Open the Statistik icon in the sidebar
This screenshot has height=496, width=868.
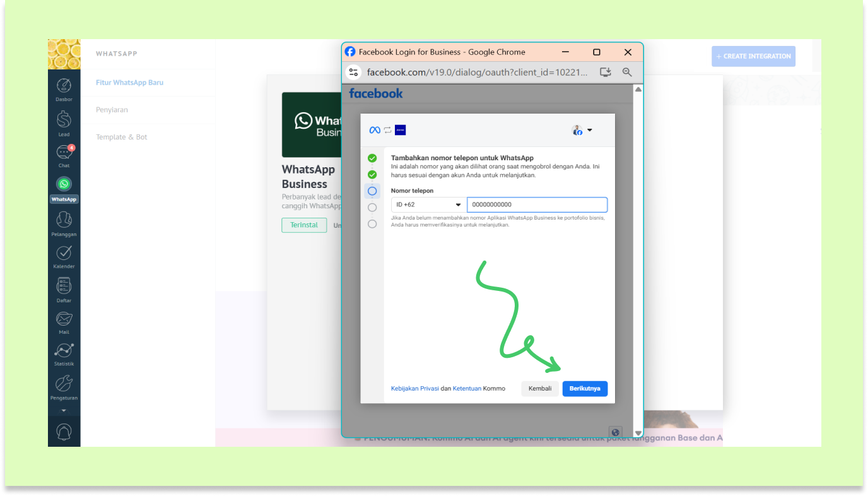click(64, 350)
